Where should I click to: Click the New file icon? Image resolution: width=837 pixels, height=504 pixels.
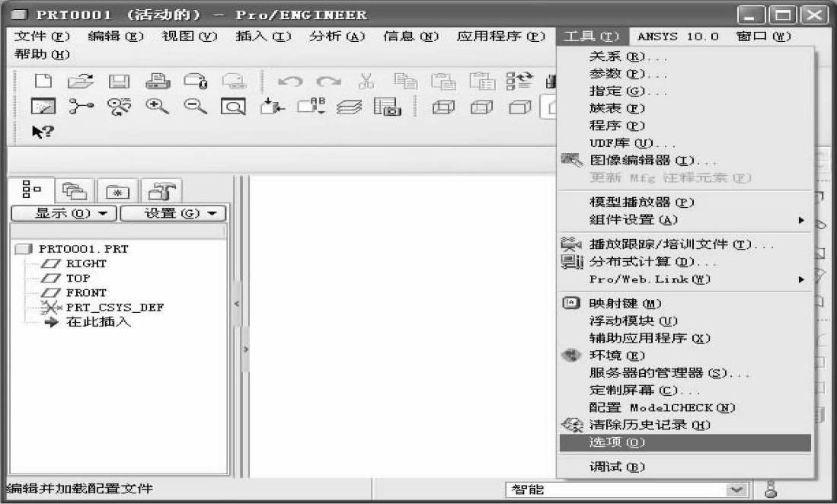pos(43,81)
